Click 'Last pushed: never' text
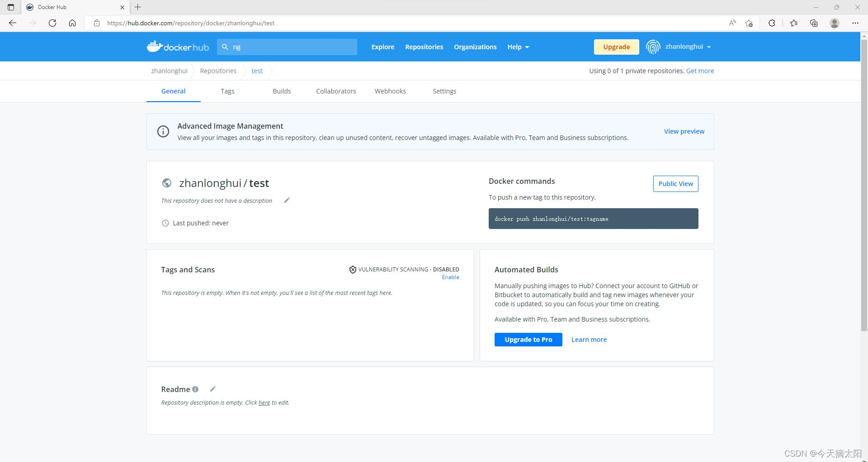Image resolution: width=868 pixels, height=462 pixels. point(201,223)
